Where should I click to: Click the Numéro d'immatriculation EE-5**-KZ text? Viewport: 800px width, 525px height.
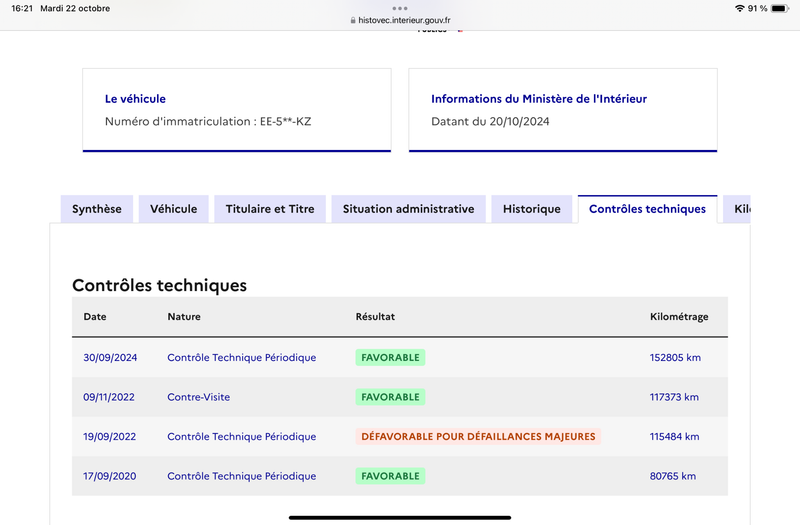point(208,121)
